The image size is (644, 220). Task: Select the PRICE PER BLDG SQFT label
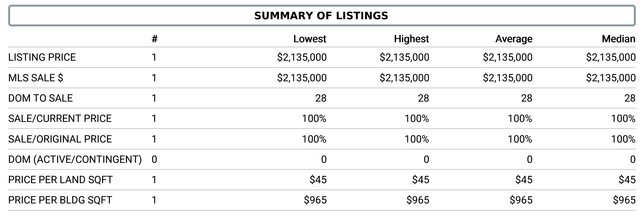60,200
